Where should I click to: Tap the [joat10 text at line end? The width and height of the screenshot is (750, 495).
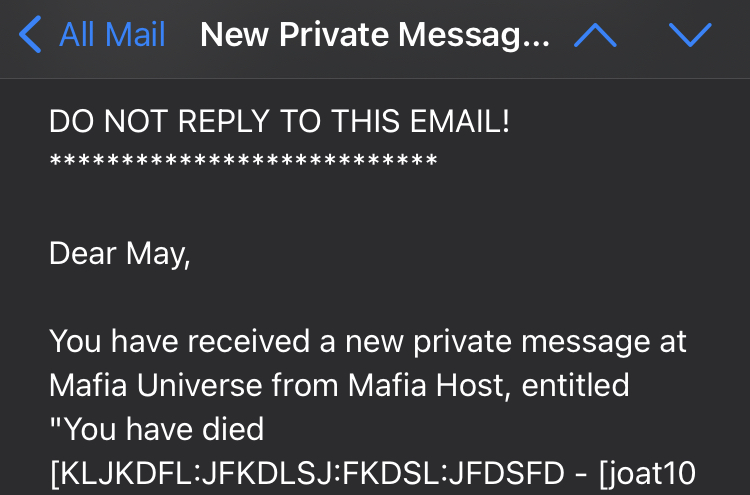(647, 473)
